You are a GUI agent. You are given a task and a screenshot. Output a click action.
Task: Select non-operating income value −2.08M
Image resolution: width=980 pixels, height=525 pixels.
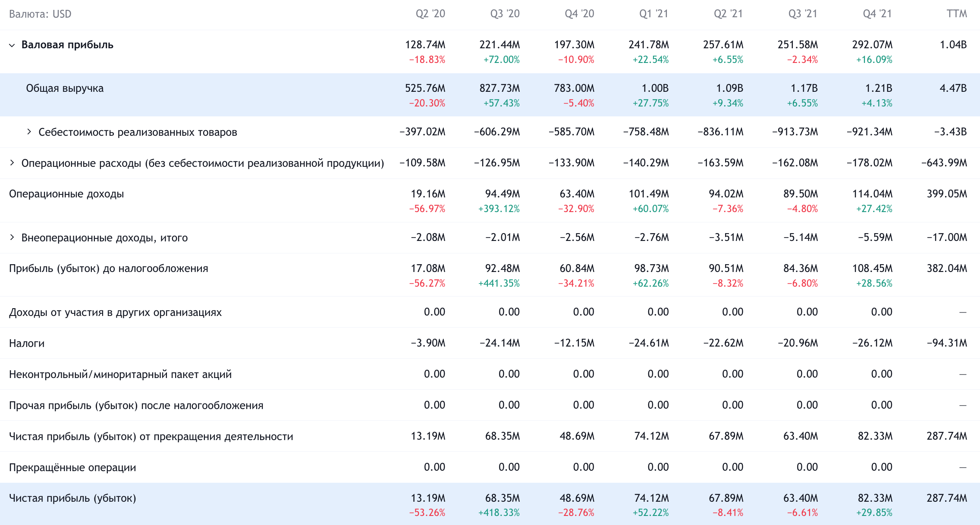tap(428, 237)
